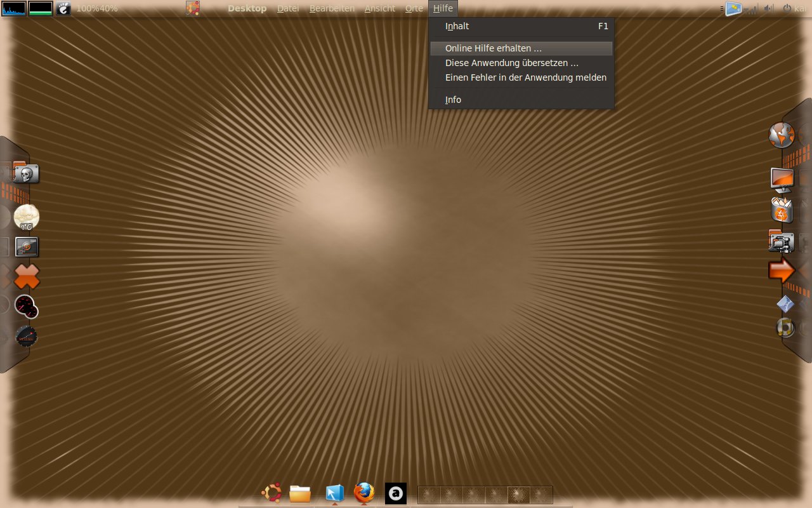
Task: Click the kai user name in top panel
Action: pyautogui.click(x=801, y=8)
